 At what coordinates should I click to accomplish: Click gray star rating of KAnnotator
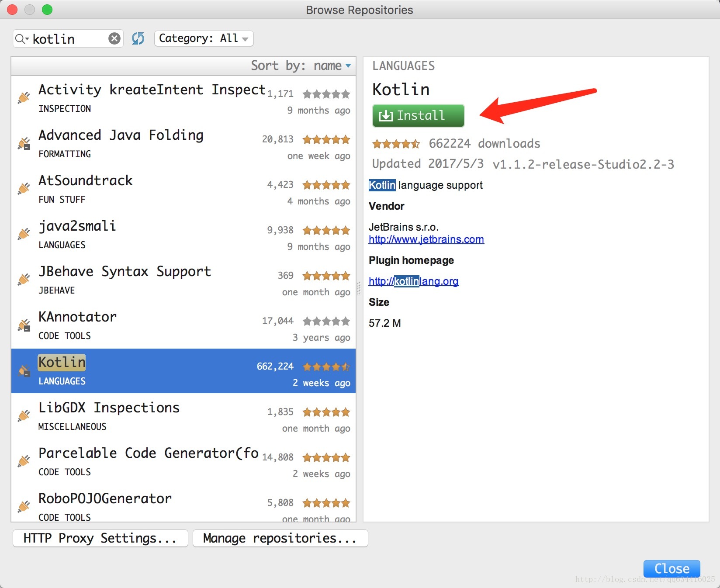coord(326,322)
